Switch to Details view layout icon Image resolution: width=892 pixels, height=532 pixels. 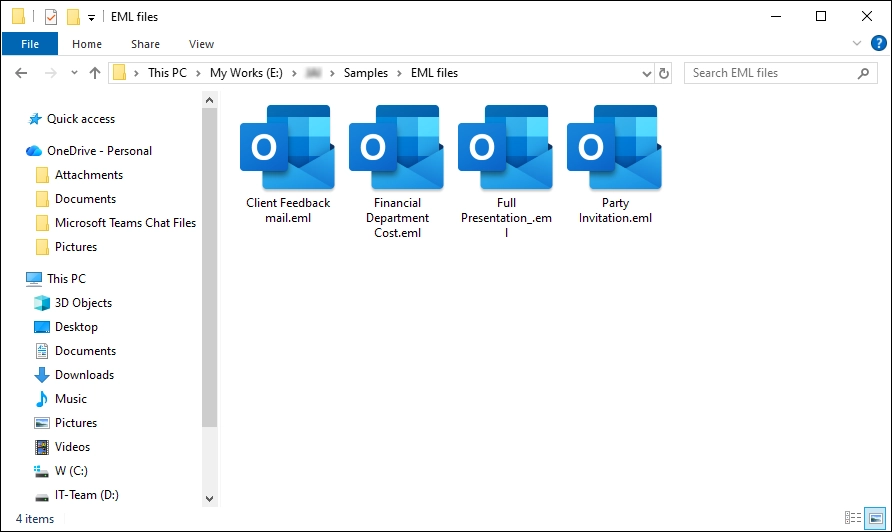tap(853, 518)
